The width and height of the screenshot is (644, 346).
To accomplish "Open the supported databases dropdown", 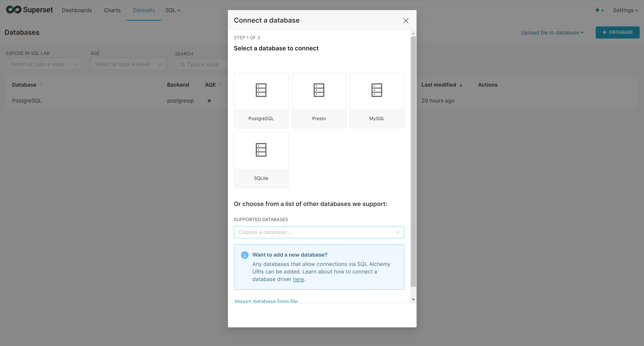I will click(x=319, y=232).
